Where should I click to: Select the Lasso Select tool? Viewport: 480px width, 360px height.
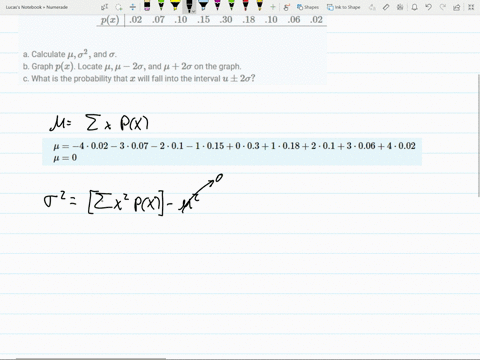(x=119, y=7)
